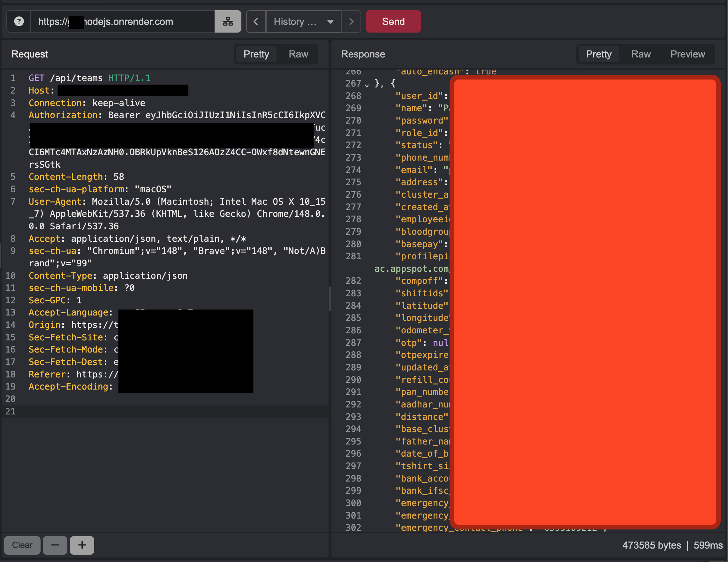Decrease font size with minus button

click(x=55, y=545)
